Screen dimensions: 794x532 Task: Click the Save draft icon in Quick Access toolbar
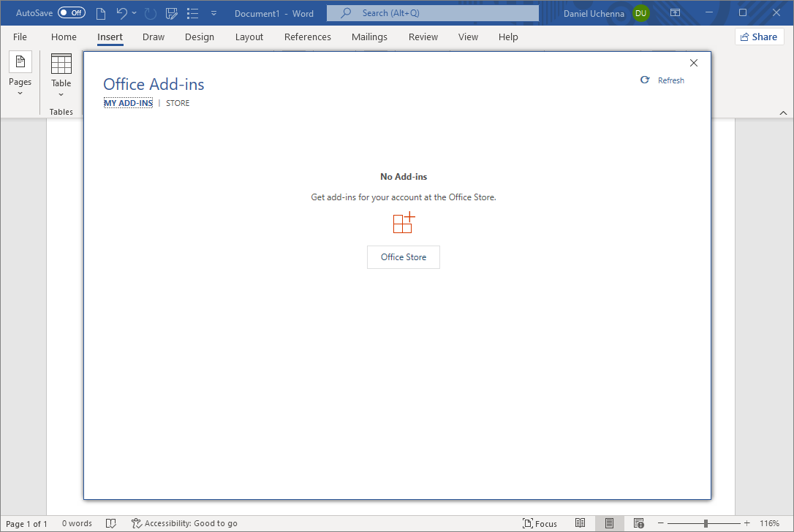coord(171,12)
